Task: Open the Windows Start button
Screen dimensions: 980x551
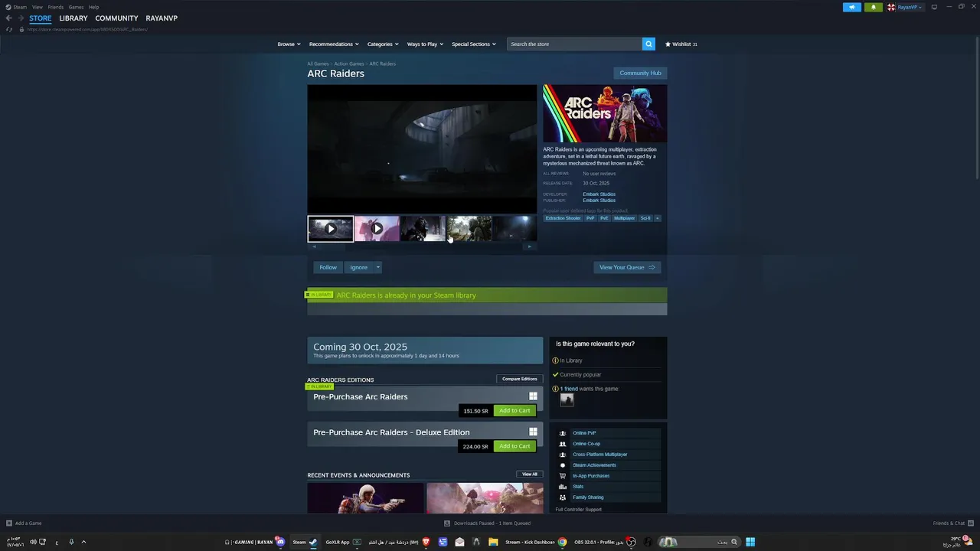Action: click(750, 542)
